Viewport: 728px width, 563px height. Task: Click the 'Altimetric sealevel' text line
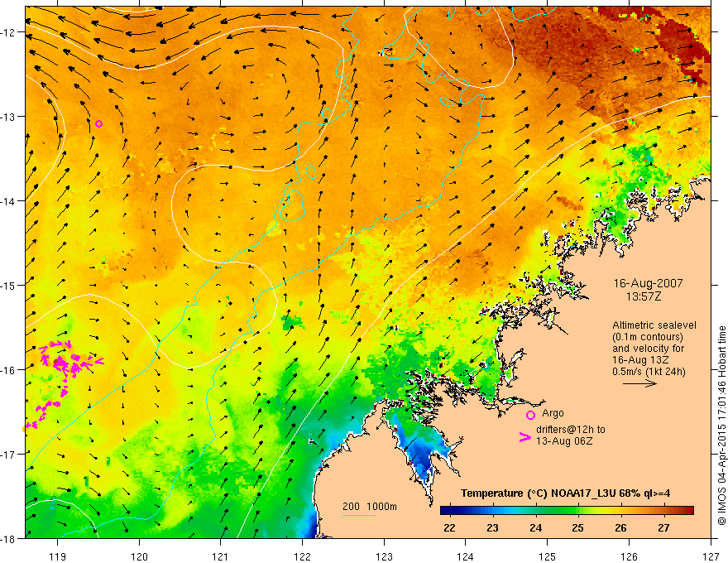click(654, 325)
